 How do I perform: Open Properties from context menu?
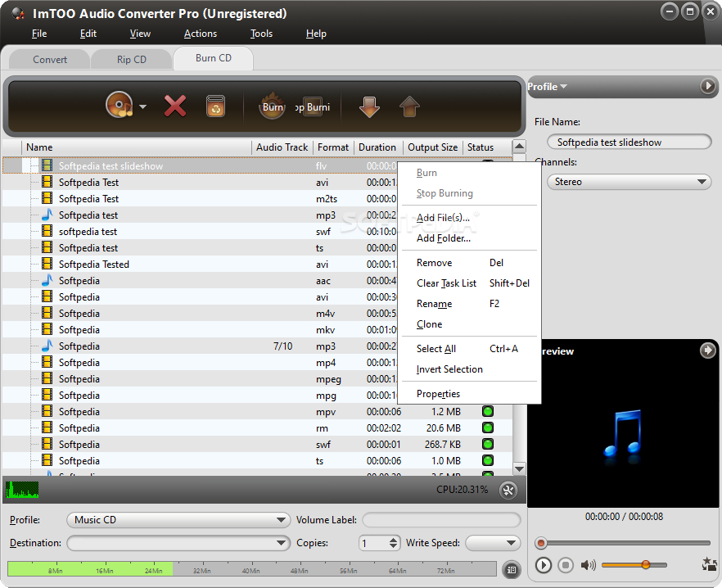click(x=469, y=394)
